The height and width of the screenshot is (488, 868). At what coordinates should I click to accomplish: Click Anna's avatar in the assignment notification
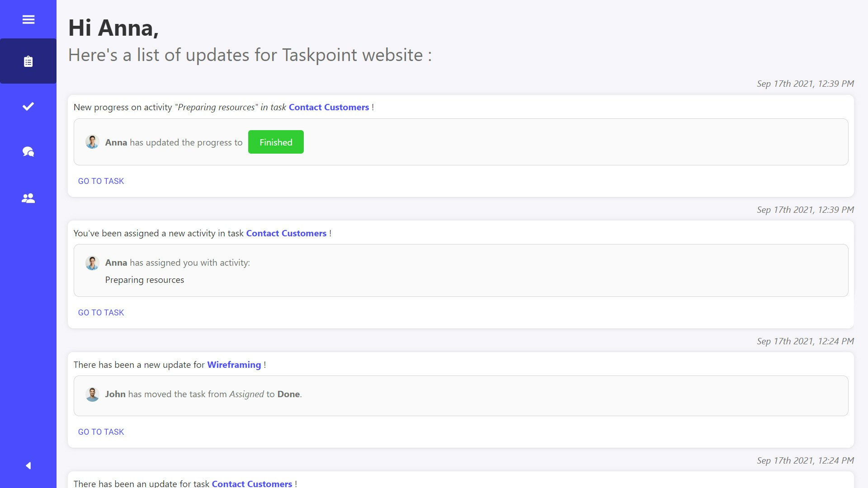point(92,263)
